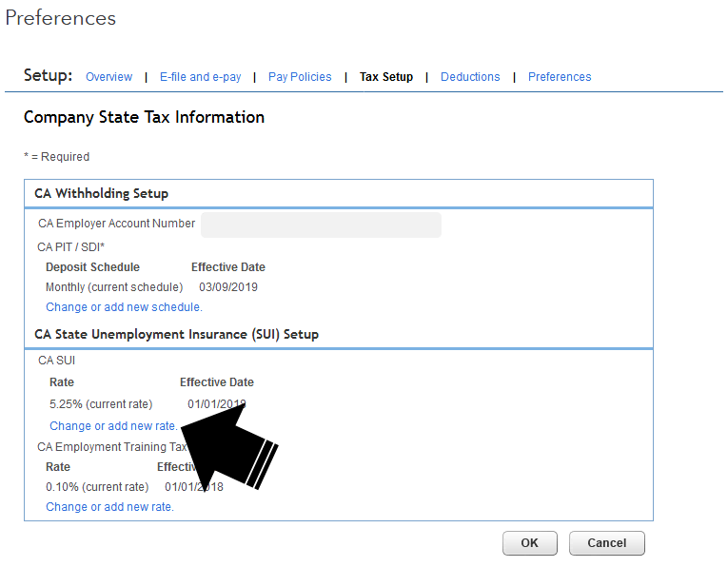
Task: Select the Tax Setup tab
Action: tap(386, 77)
